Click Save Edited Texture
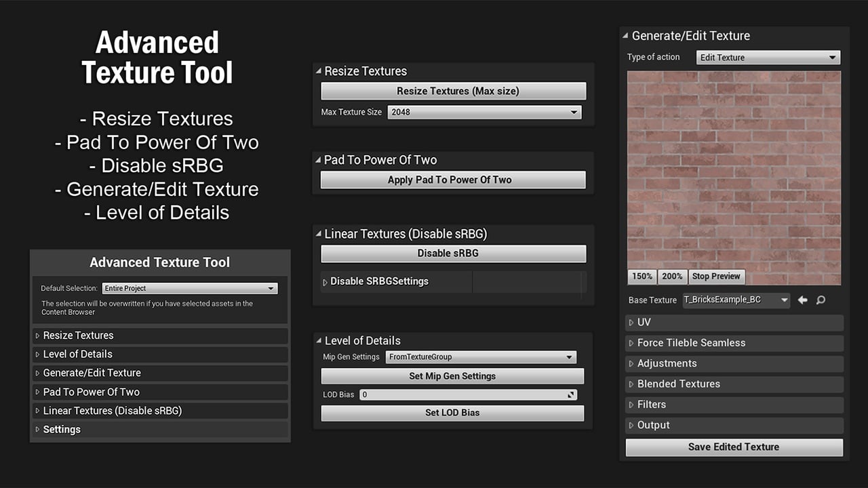The image size is (868, 488). (x=734, y=447)
